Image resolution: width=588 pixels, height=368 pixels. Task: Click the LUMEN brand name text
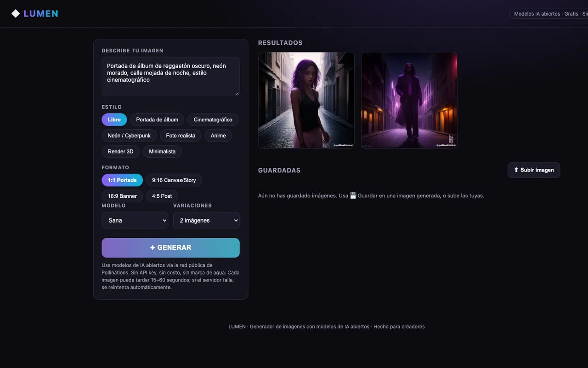[41, 14]
